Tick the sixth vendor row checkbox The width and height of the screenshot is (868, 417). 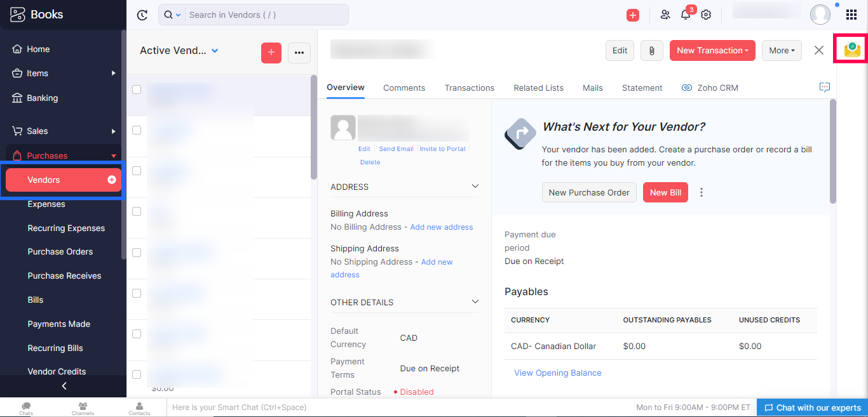(137, 293)
